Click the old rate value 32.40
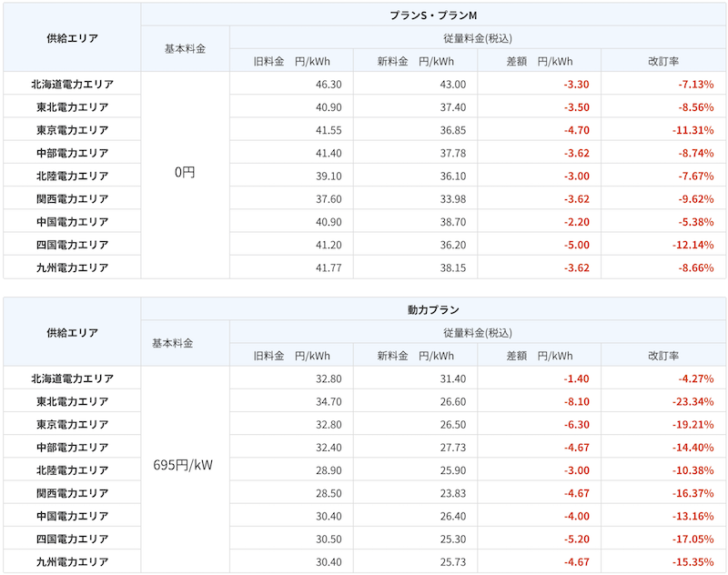The image size is (728, 575). [x=329, y=448]
